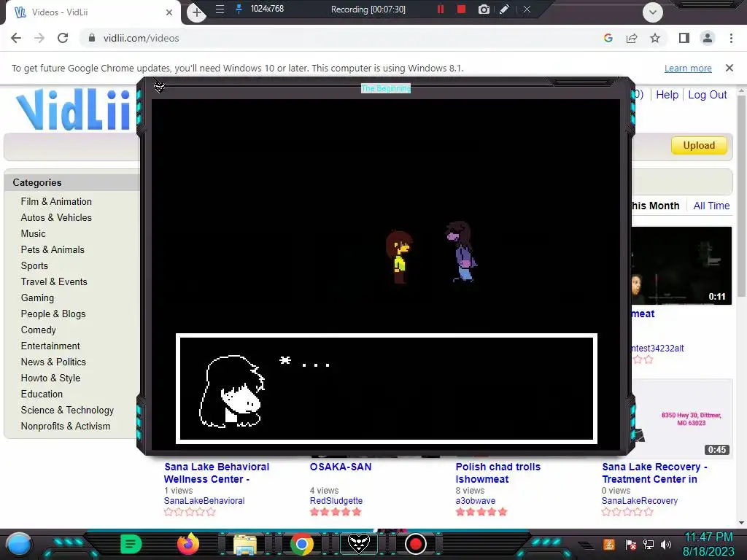Click the Log Out link

[708, 95]
